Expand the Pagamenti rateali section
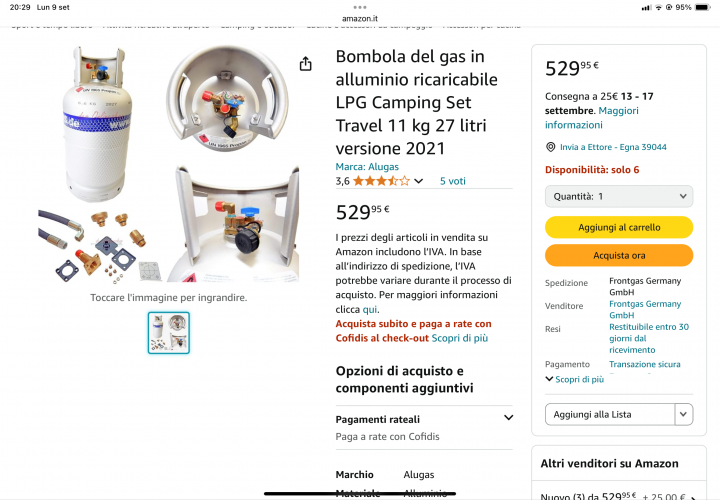The height and width of the screenshot is (500, 720). click(508, 419)
